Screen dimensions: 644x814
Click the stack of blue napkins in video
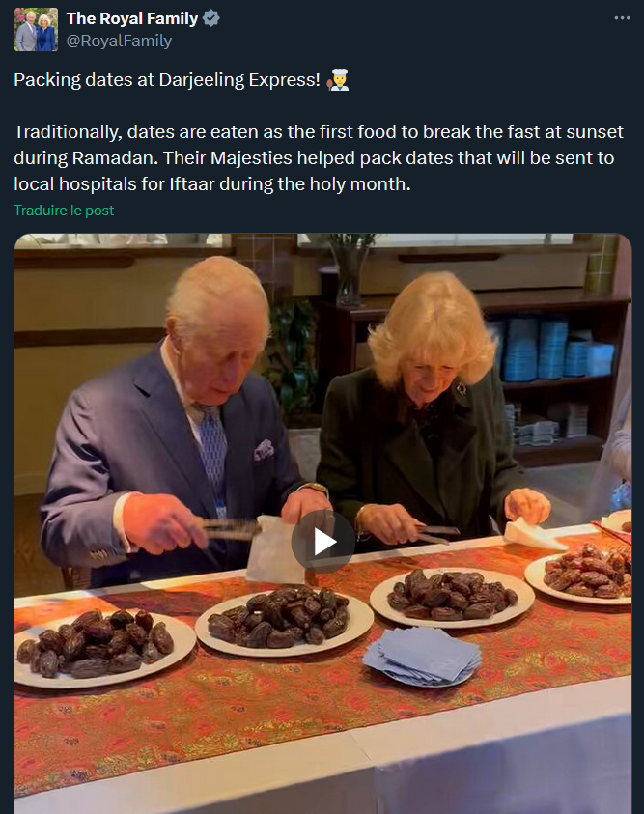point(422,657)
